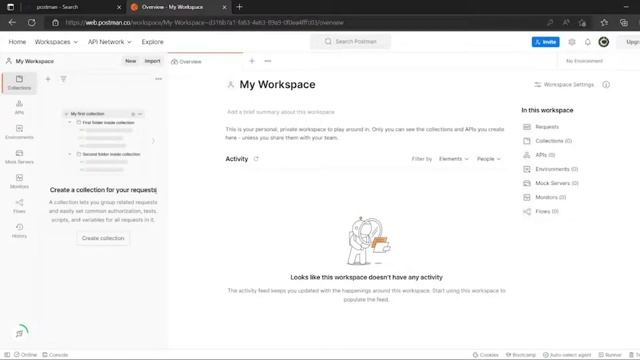Open Mock Servers in the sidebar
The height and width of the screenshot is (360, 640).
click(19, 157)
